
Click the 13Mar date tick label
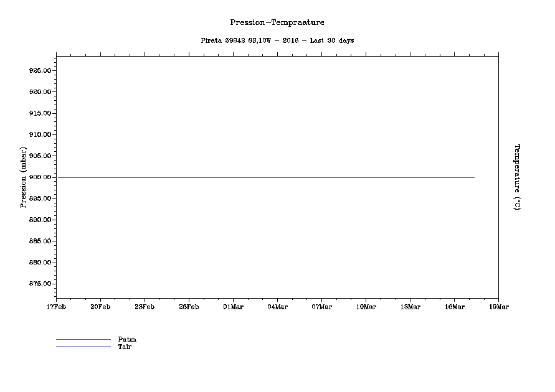[x=410, y=307]
